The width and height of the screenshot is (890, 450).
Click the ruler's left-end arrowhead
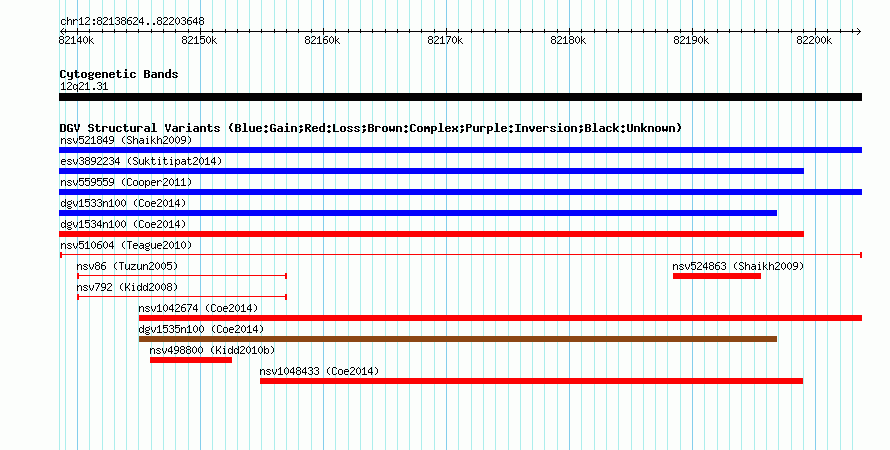click(62, 31)
